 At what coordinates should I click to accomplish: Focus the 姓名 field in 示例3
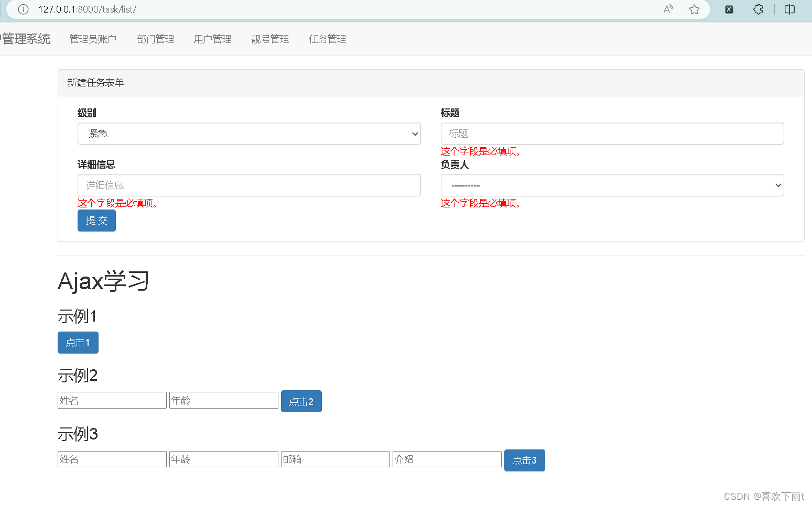pos(112,459)
